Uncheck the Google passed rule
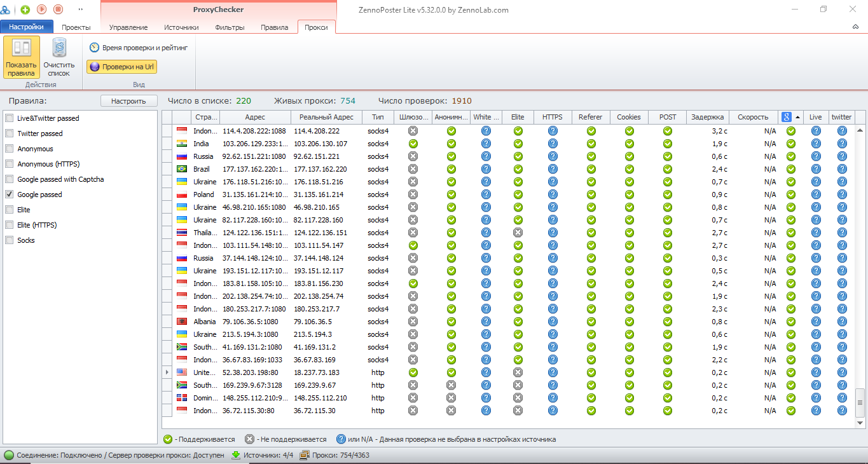 (x=10, y=194)
